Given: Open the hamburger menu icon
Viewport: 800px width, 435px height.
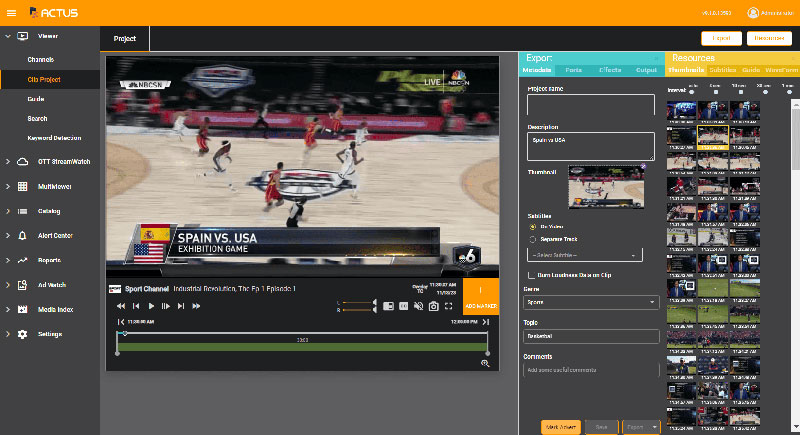Looking at the screenshot, I should [9, 12].
